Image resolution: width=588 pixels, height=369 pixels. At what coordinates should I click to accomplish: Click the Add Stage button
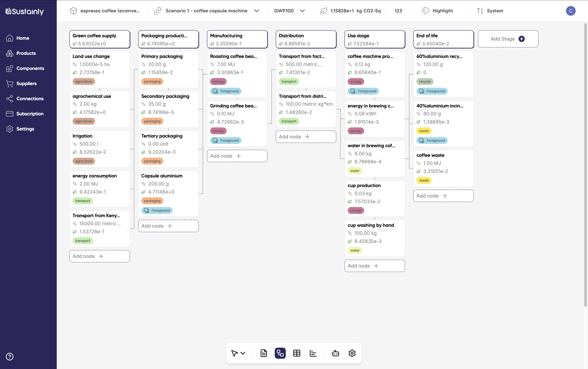click(508, 39)
